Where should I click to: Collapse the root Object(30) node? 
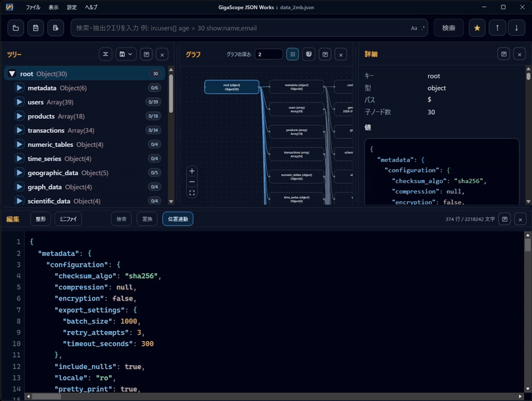(12, 74)
